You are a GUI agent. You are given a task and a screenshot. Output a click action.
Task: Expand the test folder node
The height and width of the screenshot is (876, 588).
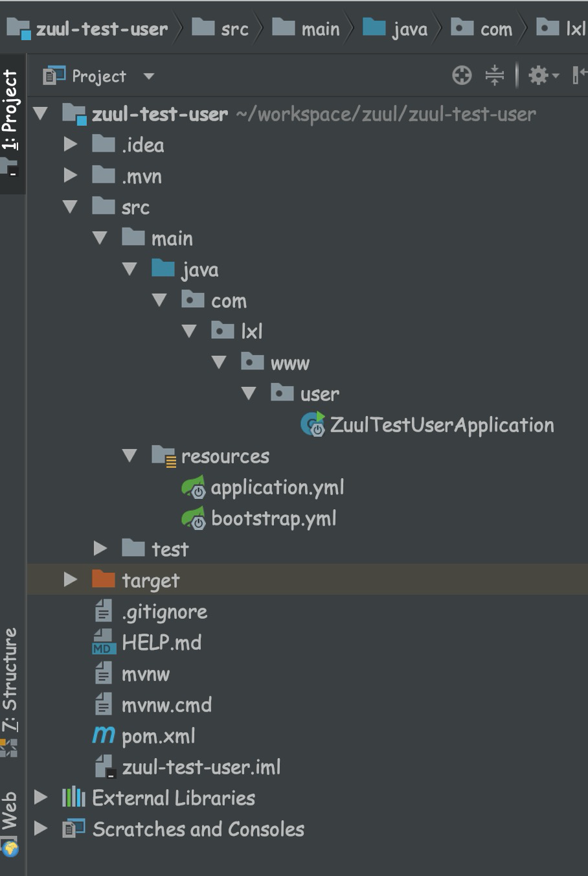point(100,548)
